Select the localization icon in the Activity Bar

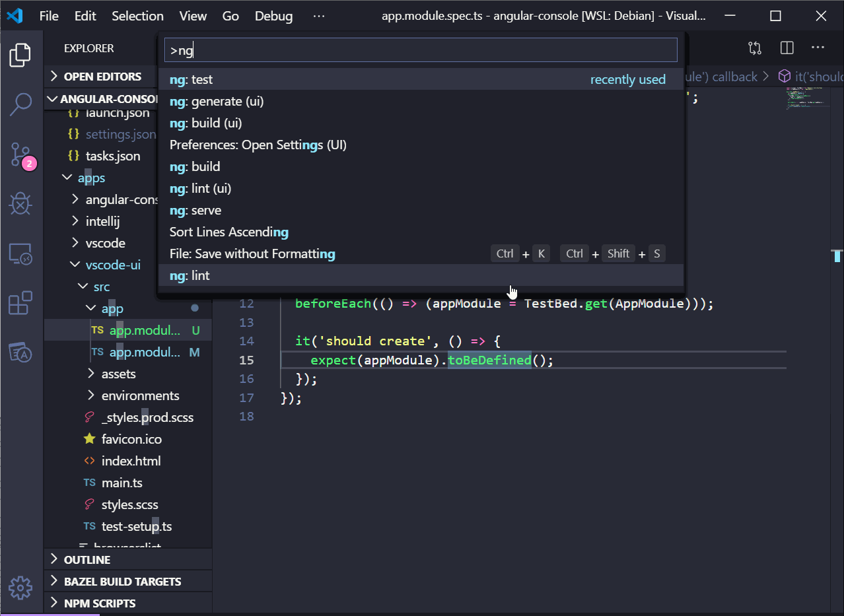click(x=20, y=353)
